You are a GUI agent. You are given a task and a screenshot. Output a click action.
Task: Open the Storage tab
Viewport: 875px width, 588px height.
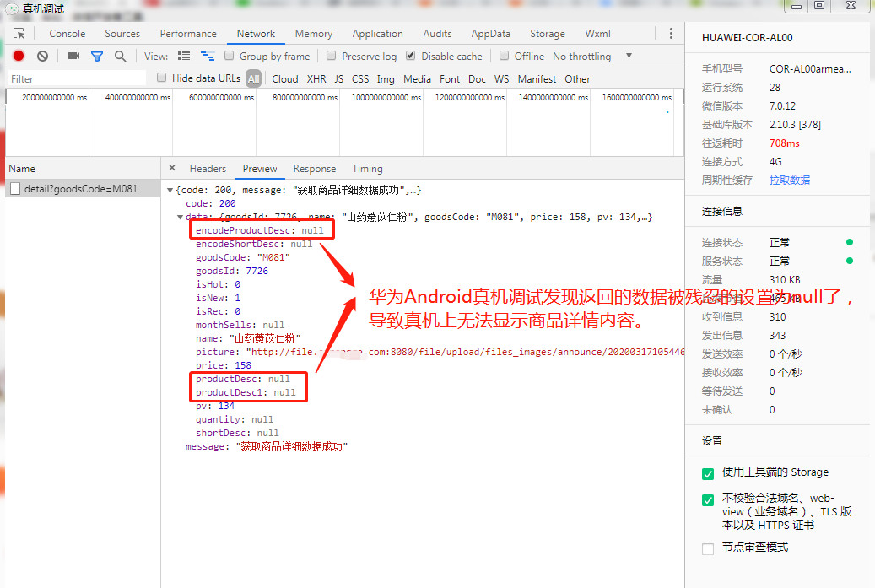pos(548,34)
